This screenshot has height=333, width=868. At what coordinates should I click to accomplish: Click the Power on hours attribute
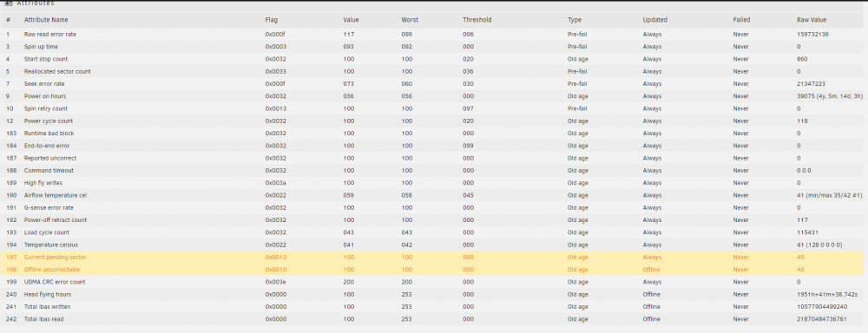tap(45, 96)
